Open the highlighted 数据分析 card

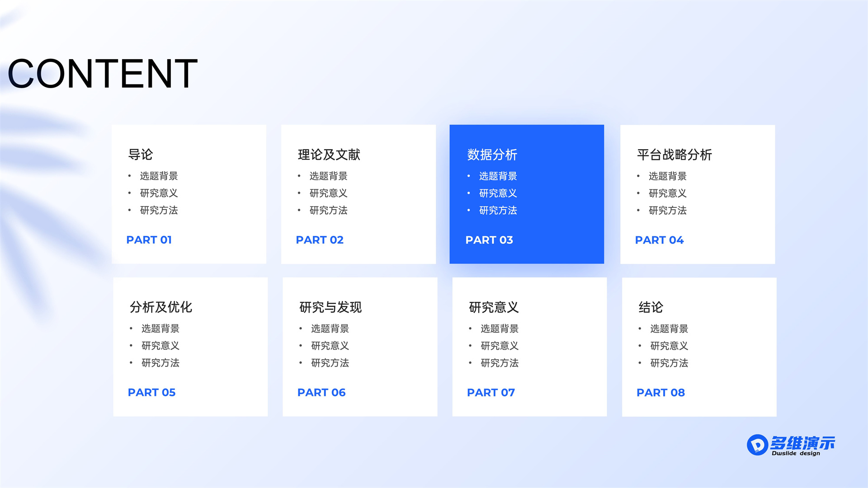coord(527,194)
